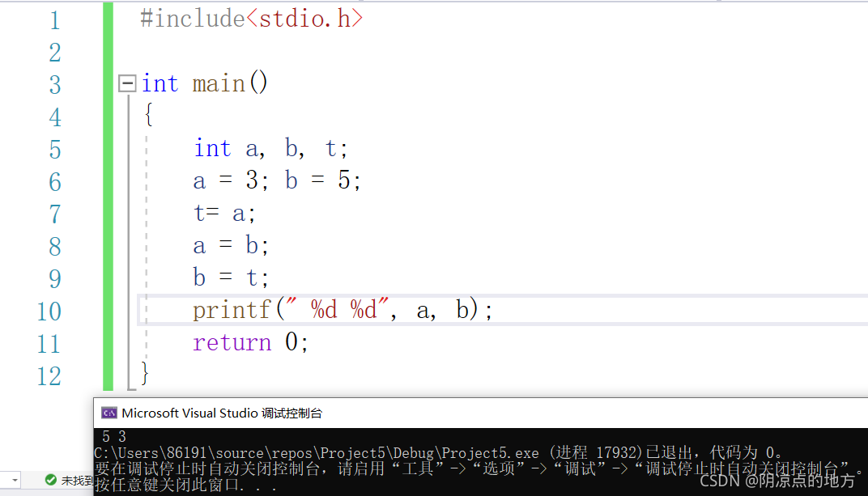The width and height of the screenshot is (868, 496).
Task: Click the 'int a, b, t;' declaration
Action: (x=270, y=148)
